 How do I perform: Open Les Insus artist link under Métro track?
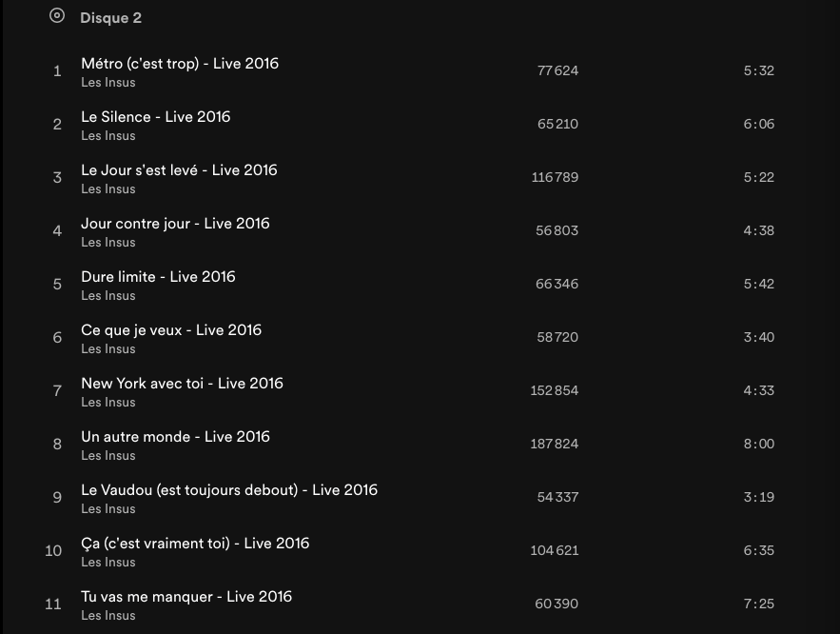coord(108,83)
